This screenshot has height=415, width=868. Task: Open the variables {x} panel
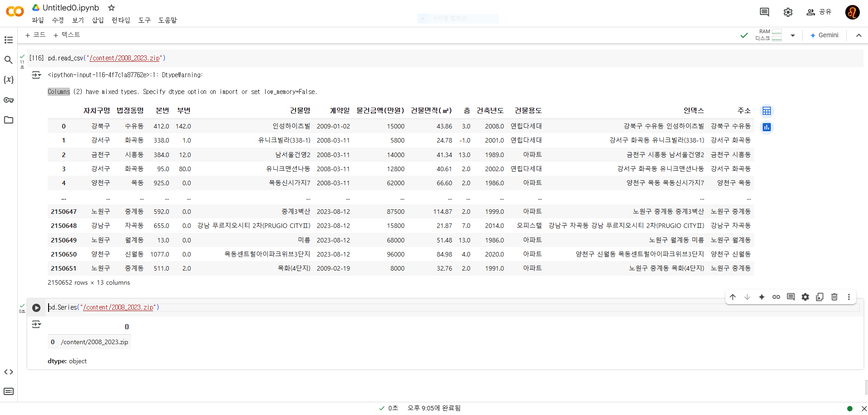coord(9,79)
